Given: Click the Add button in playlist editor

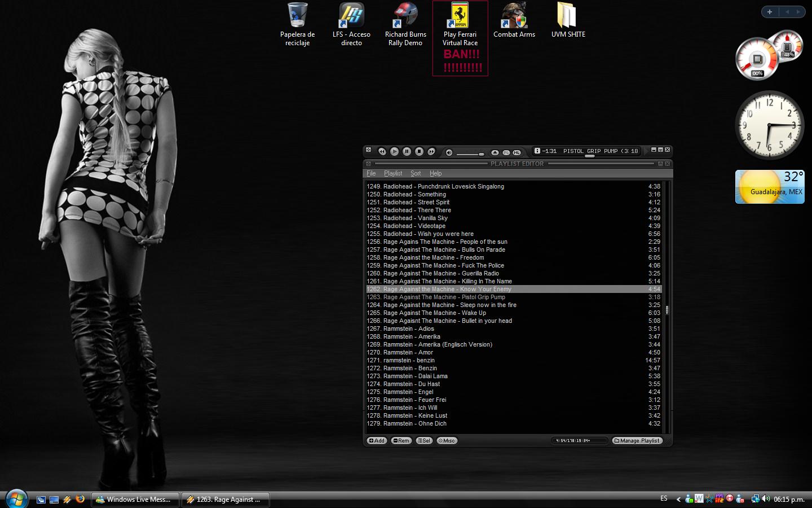Looking at the screenshot, I should (377, 441).
